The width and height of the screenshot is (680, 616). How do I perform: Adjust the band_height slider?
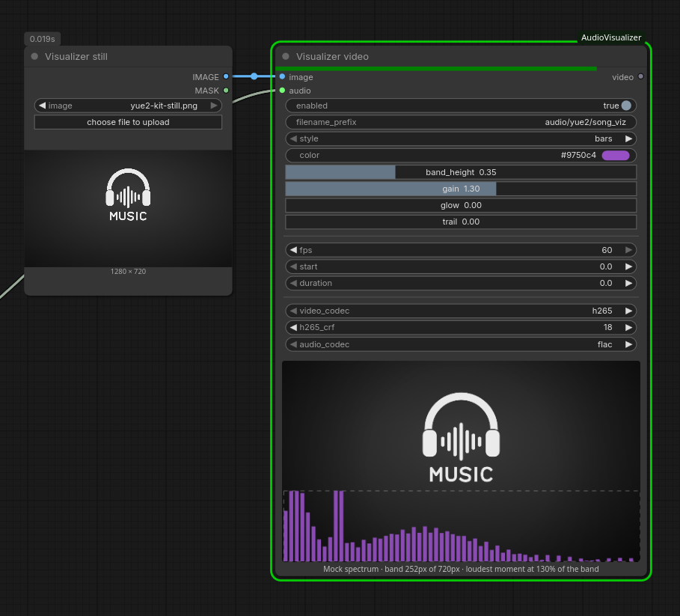coord(461,172)
